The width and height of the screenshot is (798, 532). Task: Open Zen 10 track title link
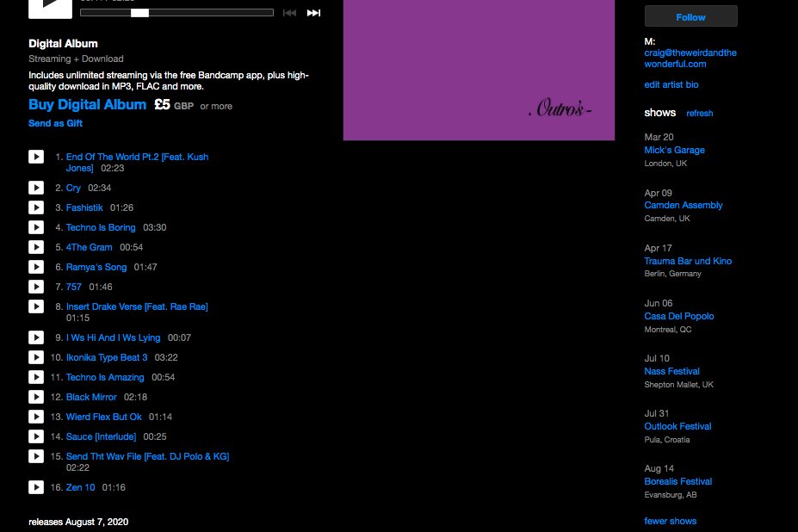(x=80, y=488)
